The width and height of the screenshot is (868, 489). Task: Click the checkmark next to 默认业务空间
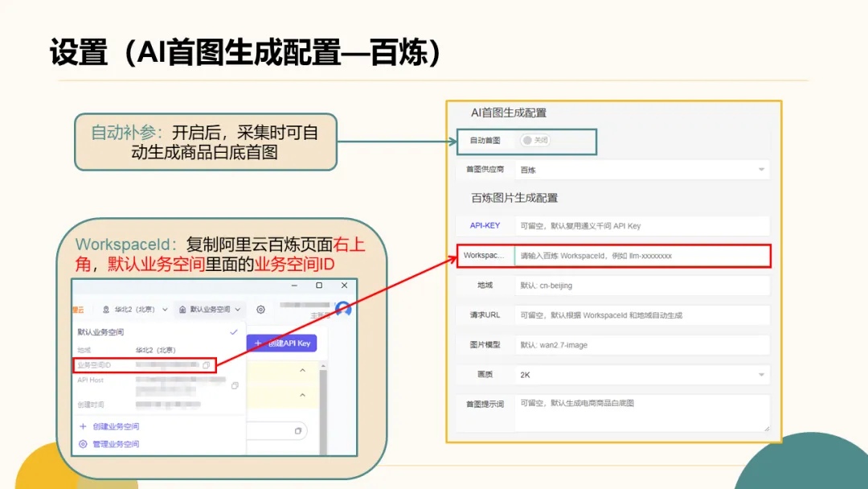click(234, 332)
